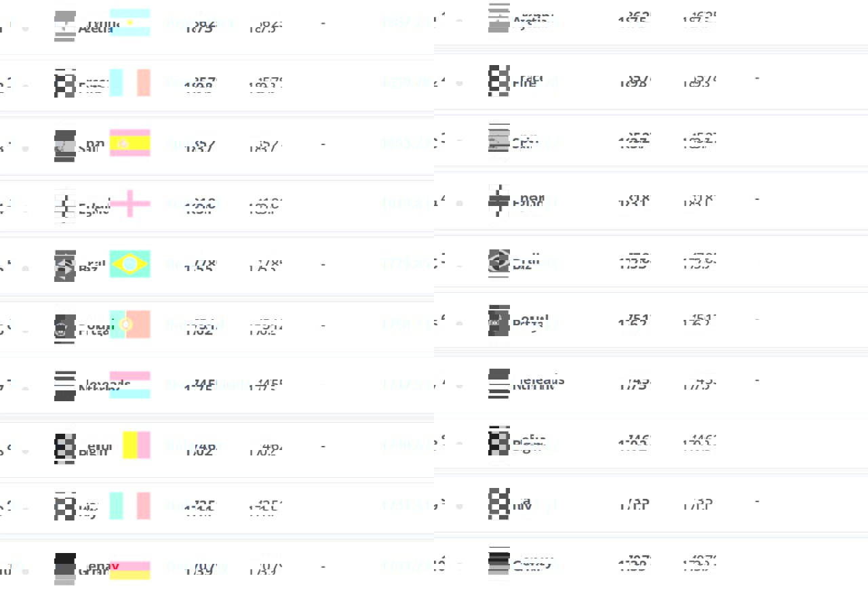Click the red and yellow Spain flag
The height and width of the screenshot is (593, 868).
[130, 143]
